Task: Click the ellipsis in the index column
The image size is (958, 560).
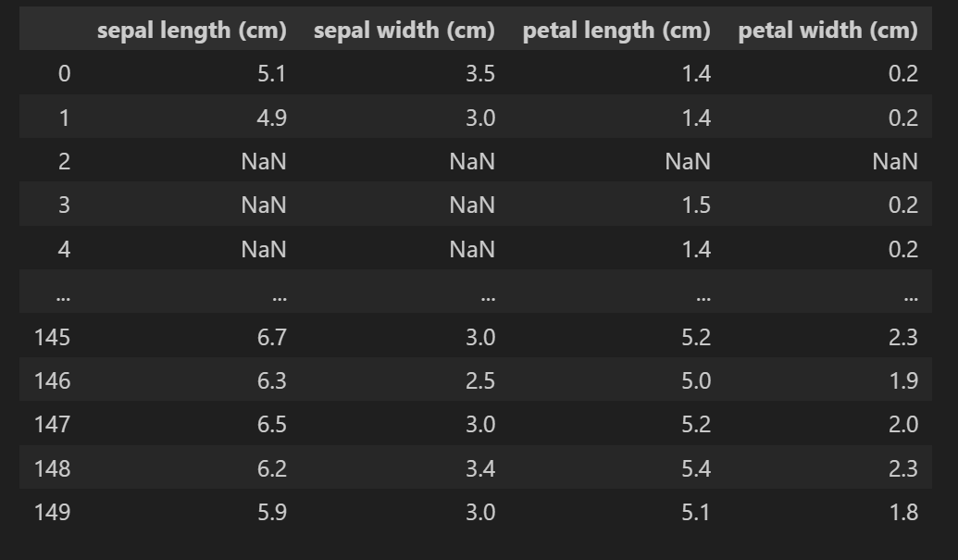Action: [x=63, y=298]
